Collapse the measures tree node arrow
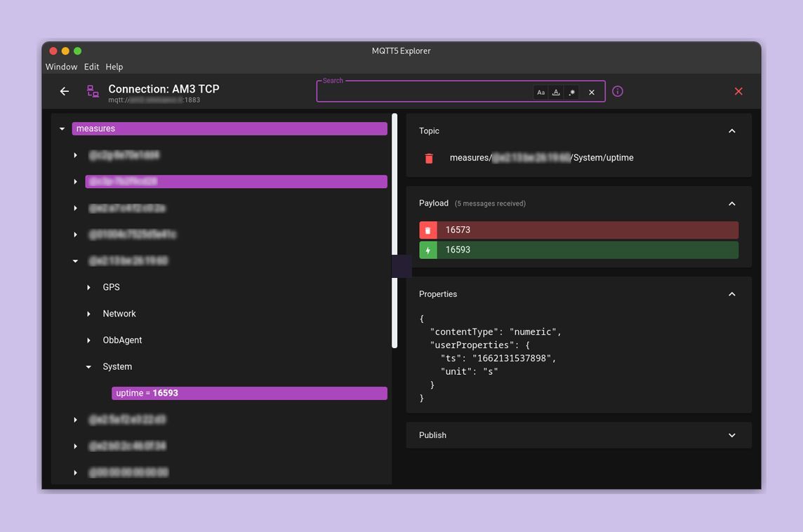Viewport: 803px width, 532px height. click(62, 128)
